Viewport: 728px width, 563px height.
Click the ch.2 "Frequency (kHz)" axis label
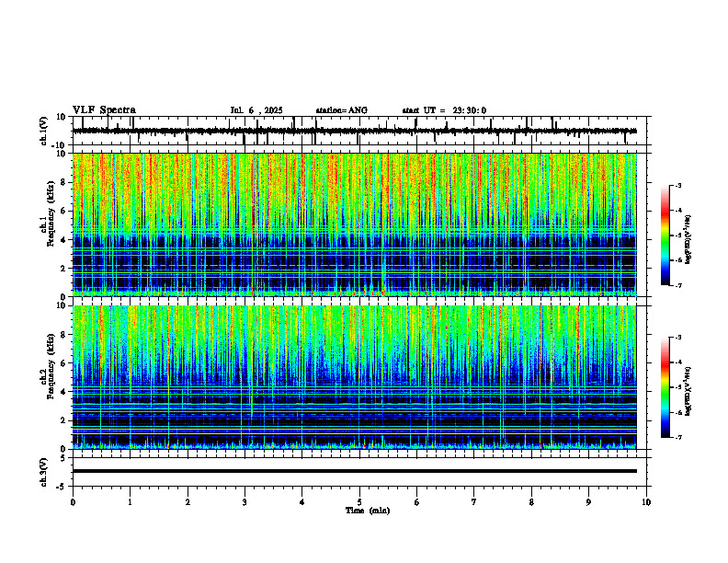(x=51, y=366)
